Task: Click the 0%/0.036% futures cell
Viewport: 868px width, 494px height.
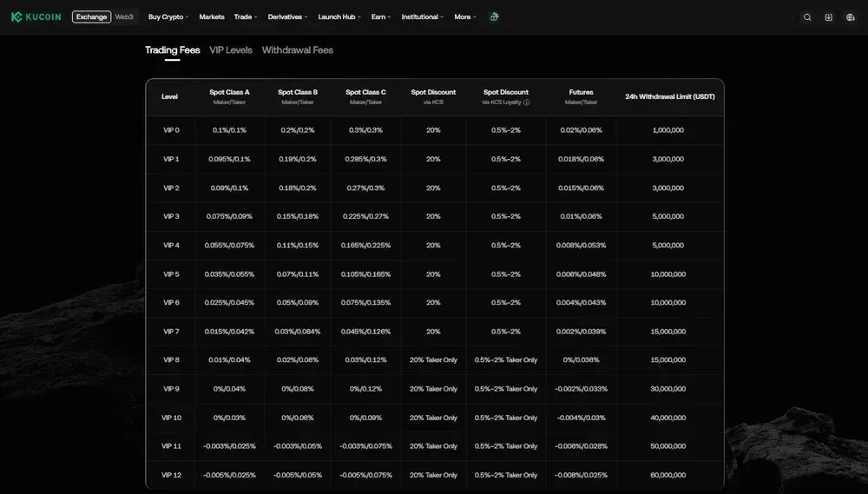Action: [581, 360]
